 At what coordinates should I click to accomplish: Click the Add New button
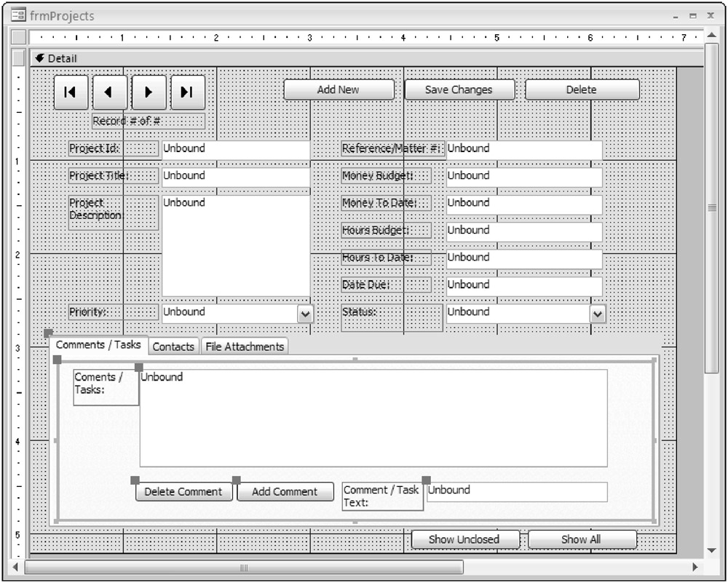pos(339,90)
